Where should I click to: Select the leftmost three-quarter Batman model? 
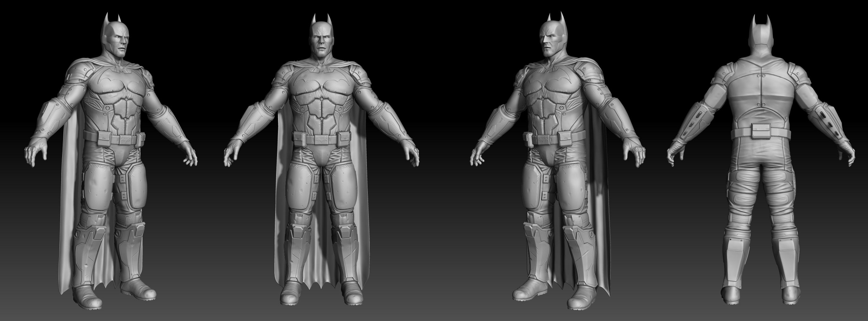pyautogui.click(x=111, y=162)
